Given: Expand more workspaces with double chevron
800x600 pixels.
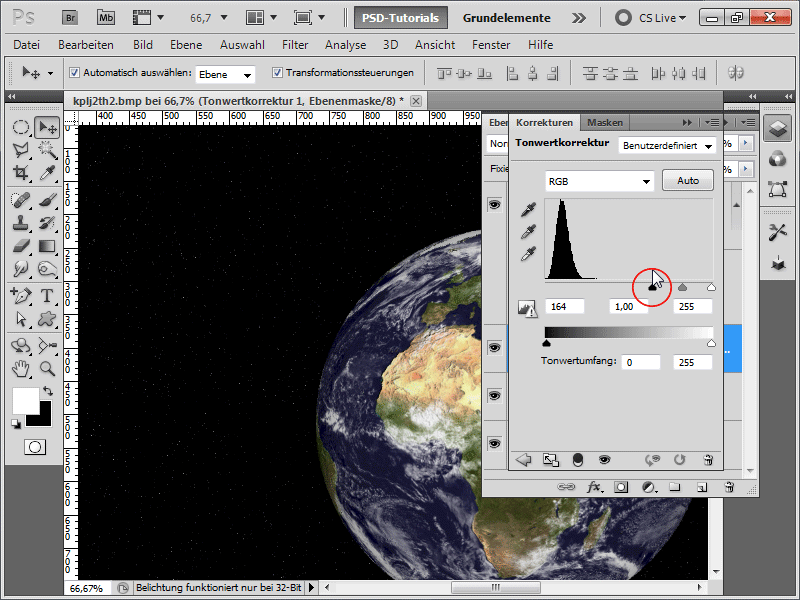Looking at the screenshot, I should [x=579, y=18].
